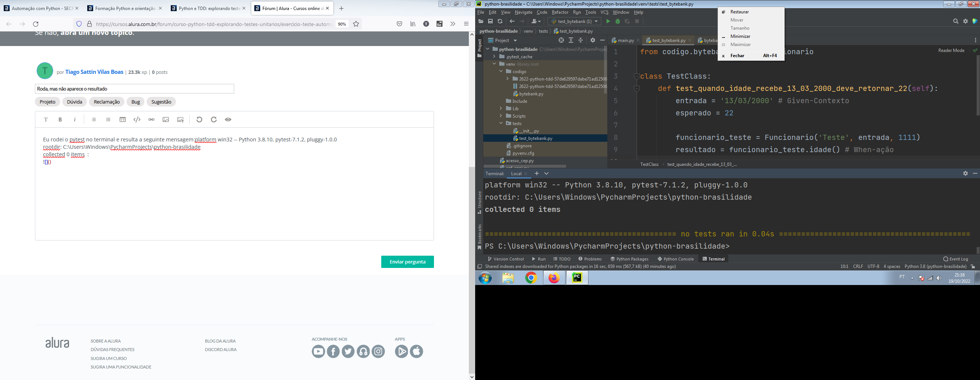The width and height of the screenshot is (980, 380).
Task: Open Alura's Instagram page from the footer
Action: (x=378, y=351)
